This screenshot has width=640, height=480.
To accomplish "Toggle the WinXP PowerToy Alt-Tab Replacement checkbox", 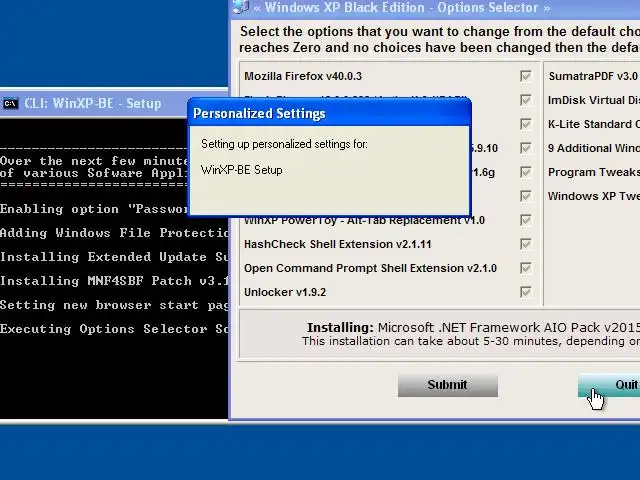I will coord(526,220).
